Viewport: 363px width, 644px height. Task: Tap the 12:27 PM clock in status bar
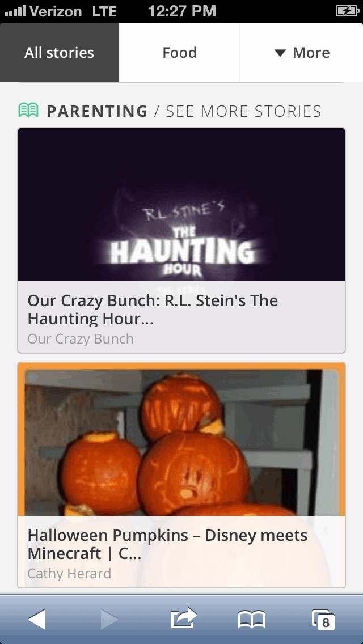point(181,11)
